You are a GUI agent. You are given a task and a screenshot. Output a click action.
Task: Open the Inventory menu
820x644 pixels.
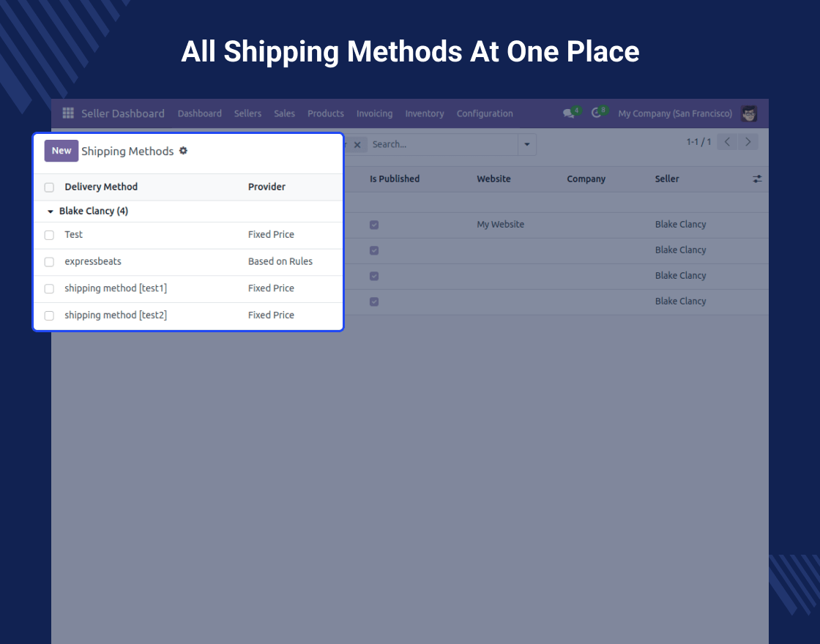425,113
